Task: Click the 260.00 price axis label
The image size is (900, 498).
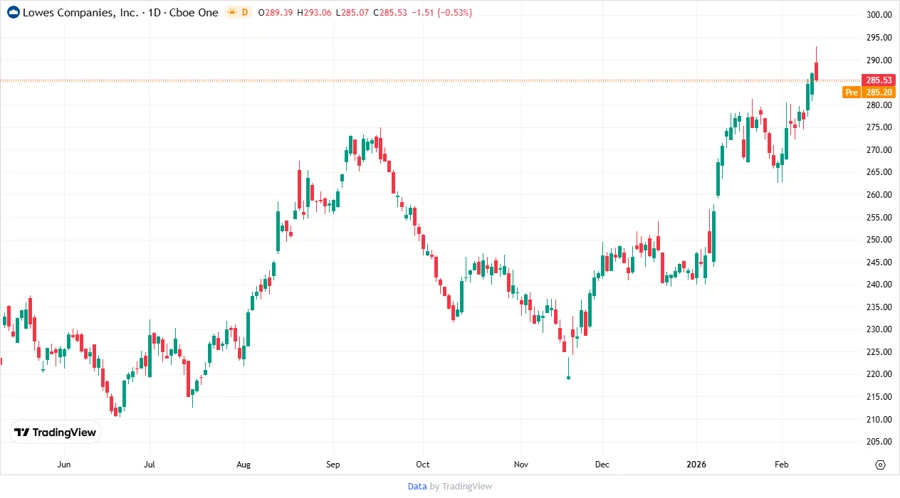Action: coord(879,194)
